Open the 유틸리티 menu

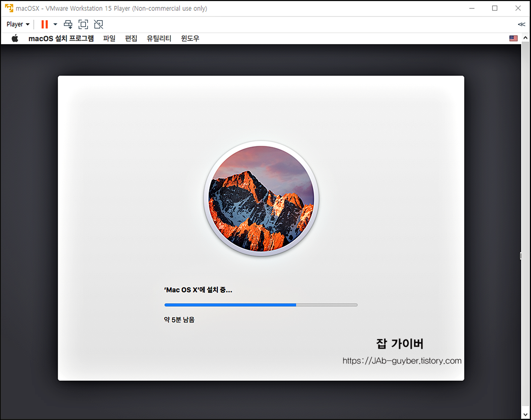[159, 38]
